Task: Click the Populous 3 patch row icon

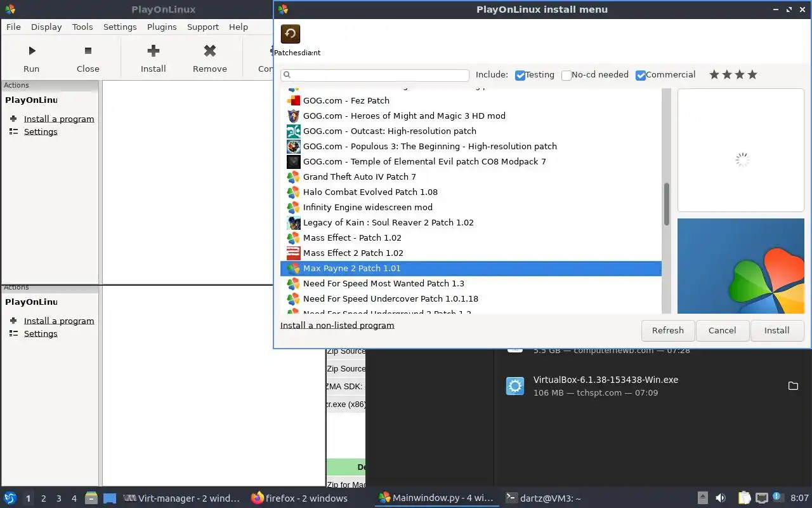Action: (x=293, y=146)
